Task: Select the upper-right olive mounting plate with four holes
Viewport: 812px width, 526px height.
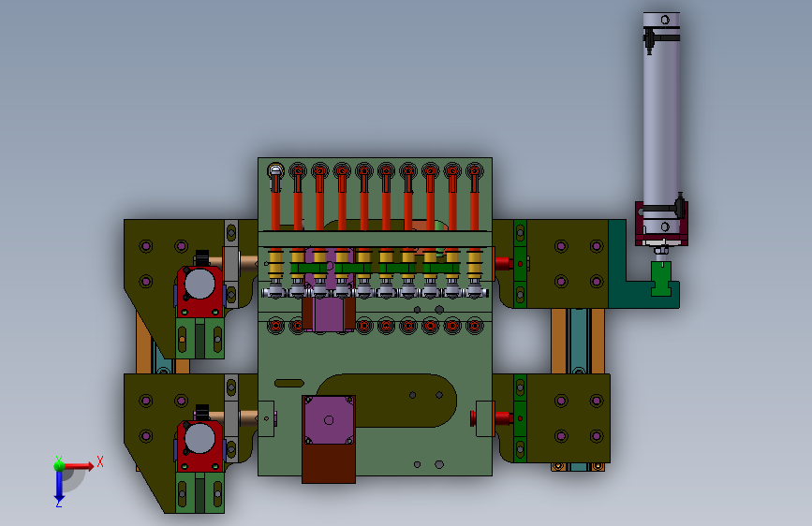Action: click(x=568, y=264)
